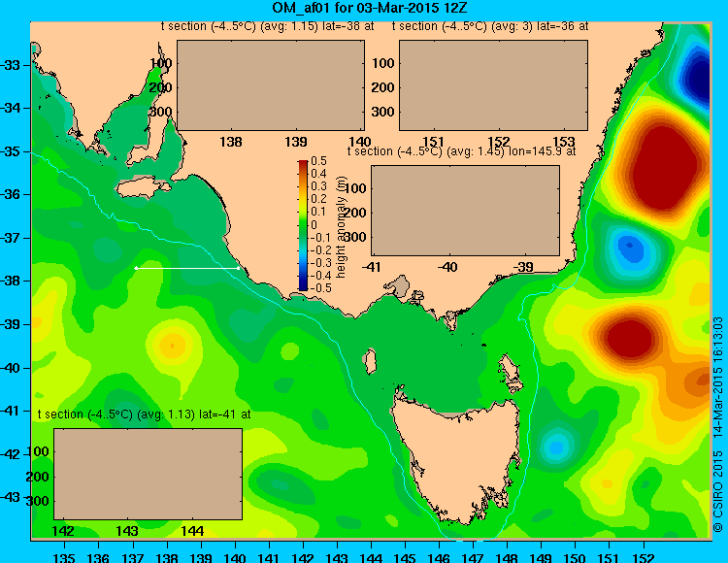728x563 pixels.
Task: Click the '150' bottom longitude axis label
Action: 576,557
